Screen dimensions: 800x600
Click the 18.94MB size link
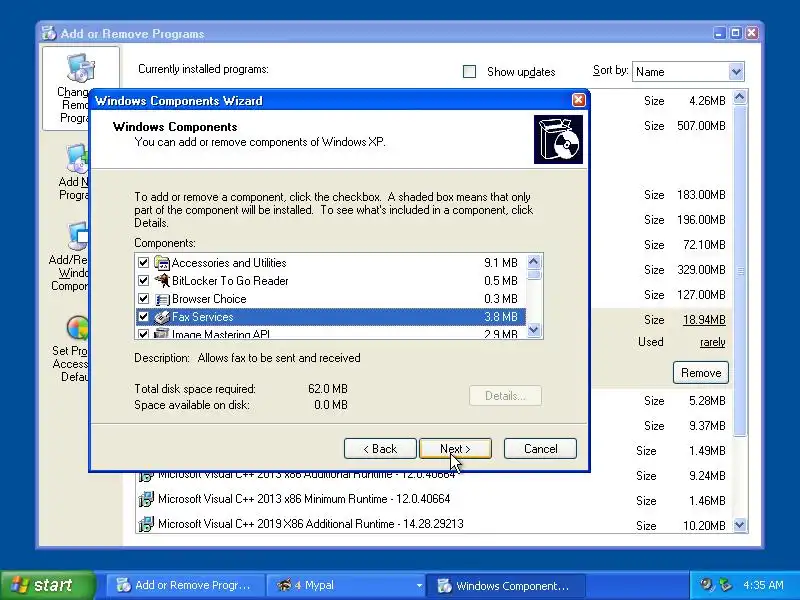[x=704, y=320]
